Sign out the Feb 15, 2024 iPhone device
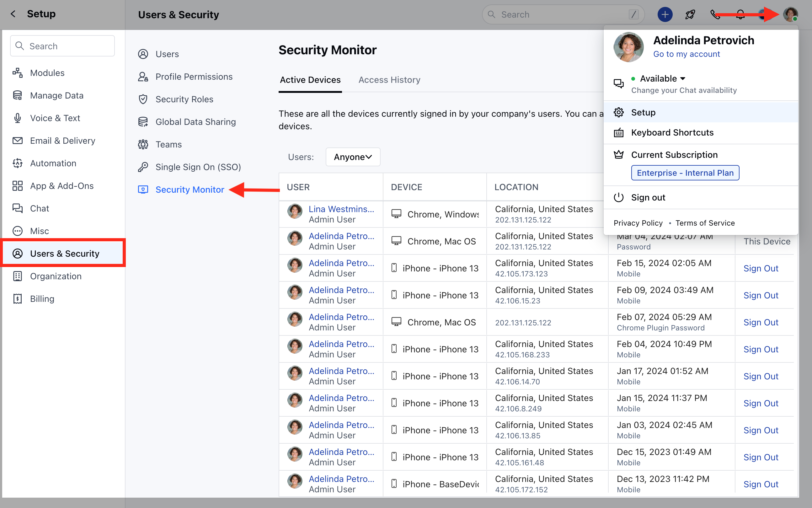The height and width of the screenshot is (508, 812). point(760,269)
